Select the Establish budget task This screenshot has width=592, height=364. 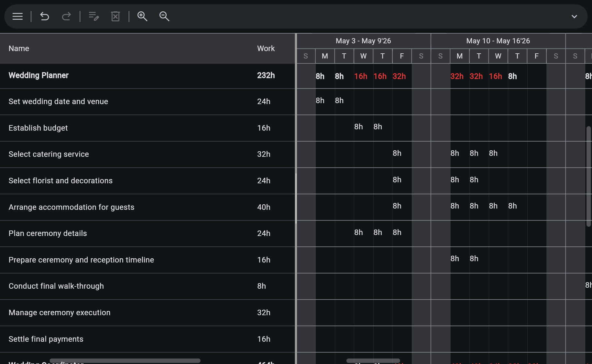click(x=38, y=128)
